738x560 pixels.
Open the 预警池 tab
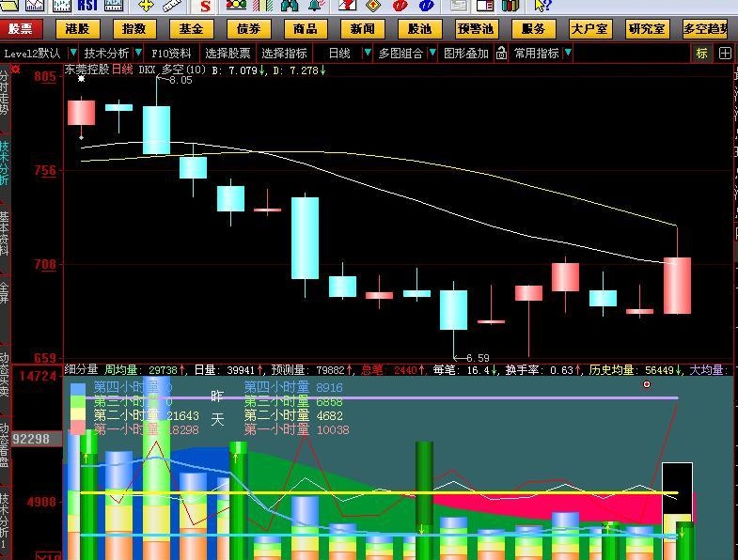[x=476, y=29]
